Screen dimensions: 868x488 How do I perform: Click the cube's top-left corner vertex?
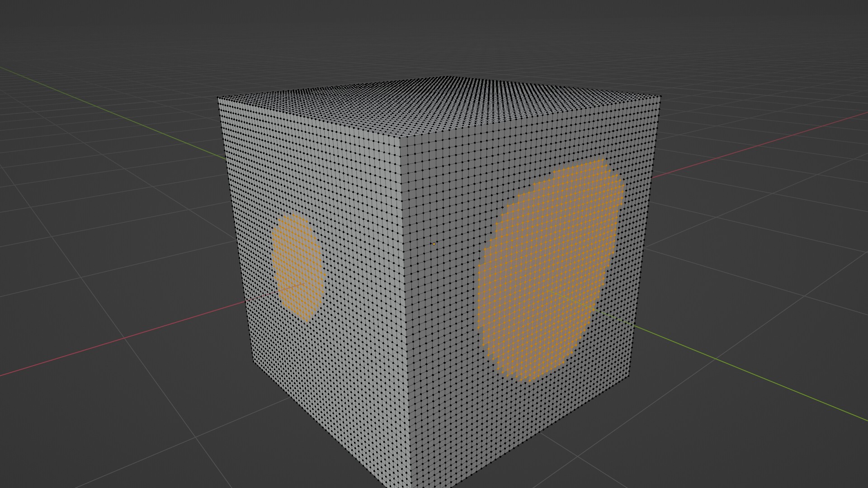click(218, 98)
